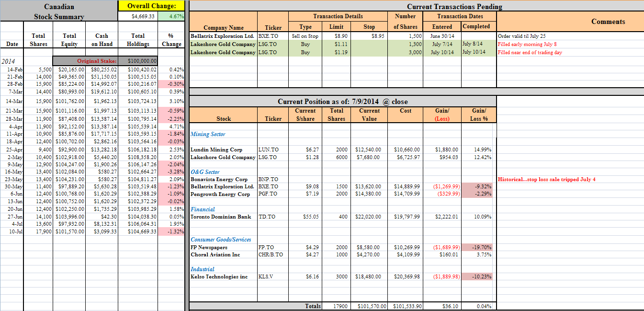Select the Overall Change header cell
The image size is (644, 311).
pyautogui.click(x=151, y=6)
